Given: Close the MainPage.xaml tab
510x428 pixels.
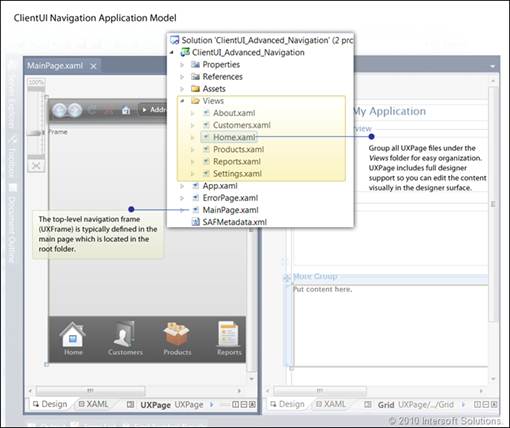Looking at the screenshot, I should [x=94, y=66].
